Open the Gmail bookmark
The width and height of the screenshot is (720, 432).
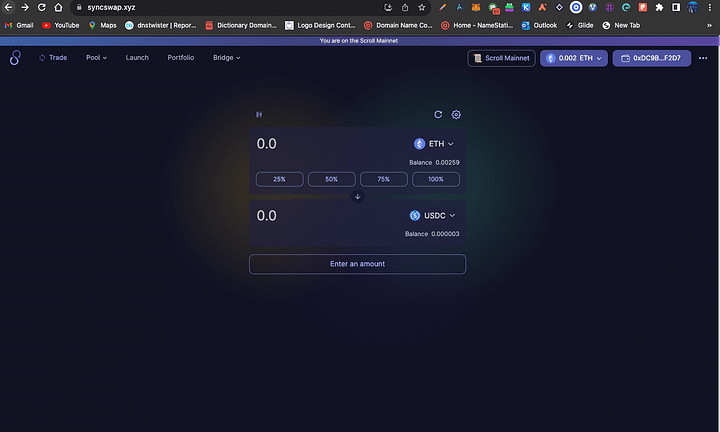point(19,25)
